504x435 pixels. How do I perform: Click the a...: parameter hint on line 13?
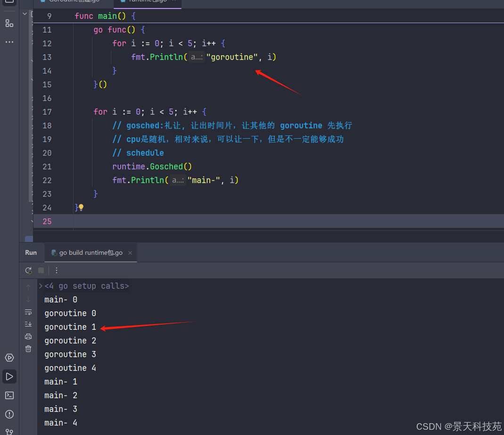click(197, 57)
